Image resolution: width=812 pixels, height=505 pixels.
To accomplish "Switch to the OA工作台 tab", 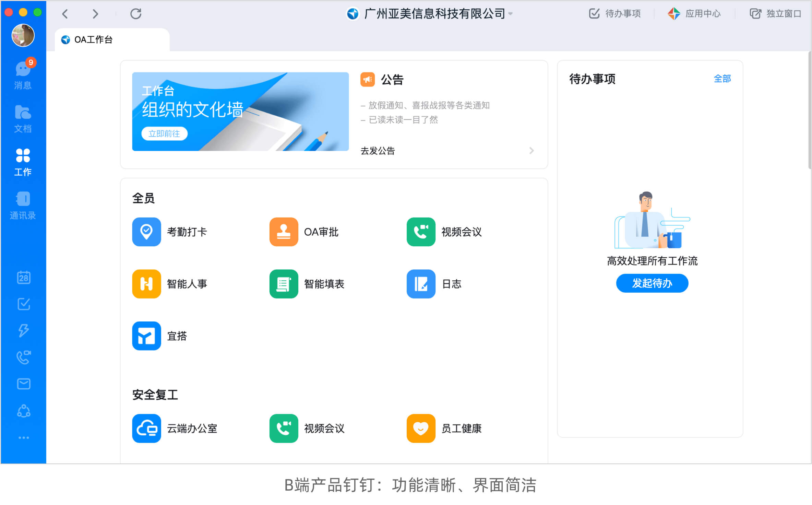I will pos(93,40).
